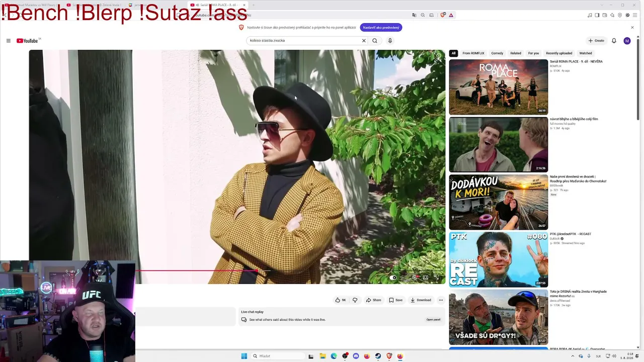Viewport: 644px width, 362px height.
Task: Open Brave Wallet icon
Action: tap(605, 15)
